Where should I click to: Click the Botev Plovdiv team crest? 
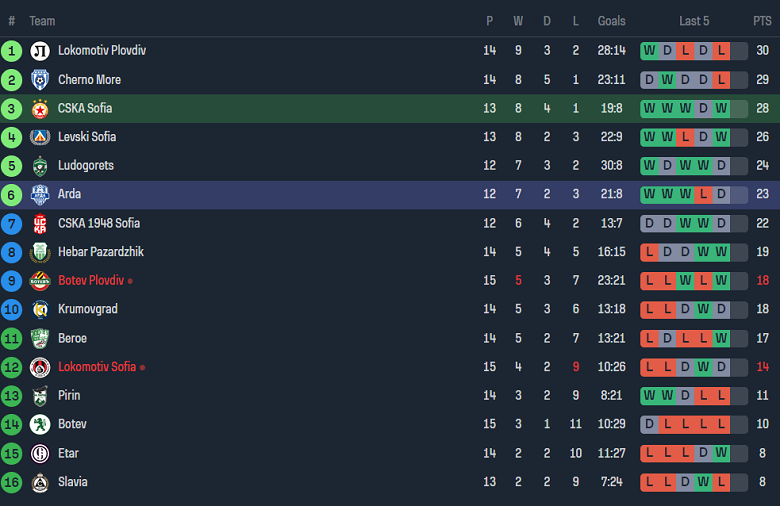pyautogui.click(x=40, y=281)
